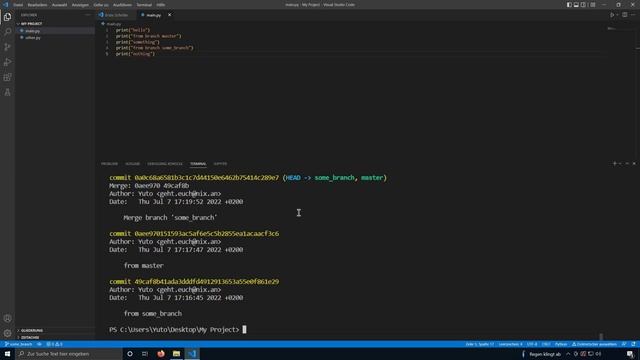Image resolution: width=640 pixels, height=360 pixels.
Task: Open the Auswahl menu
Action: pos(60,5)
